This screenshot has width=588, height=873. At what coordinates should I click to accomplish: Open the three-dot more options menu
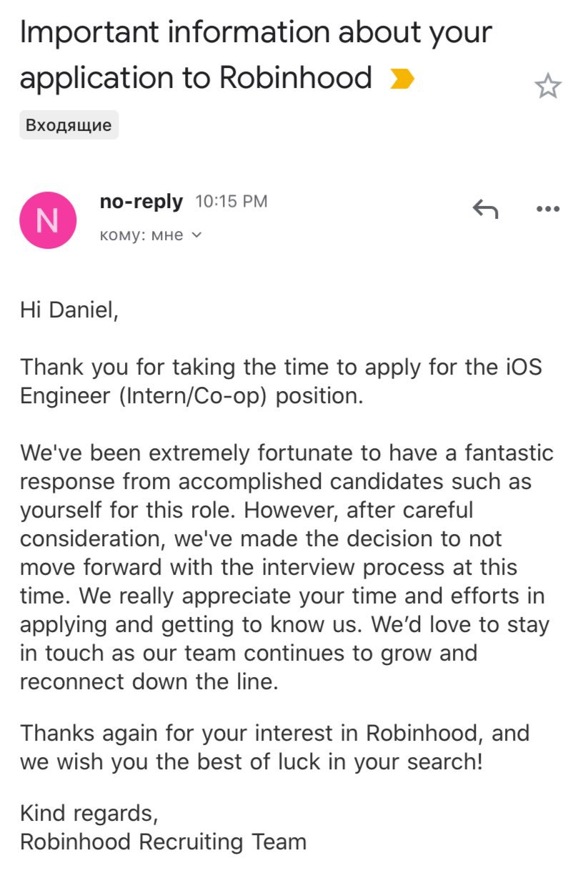(548, 209)
